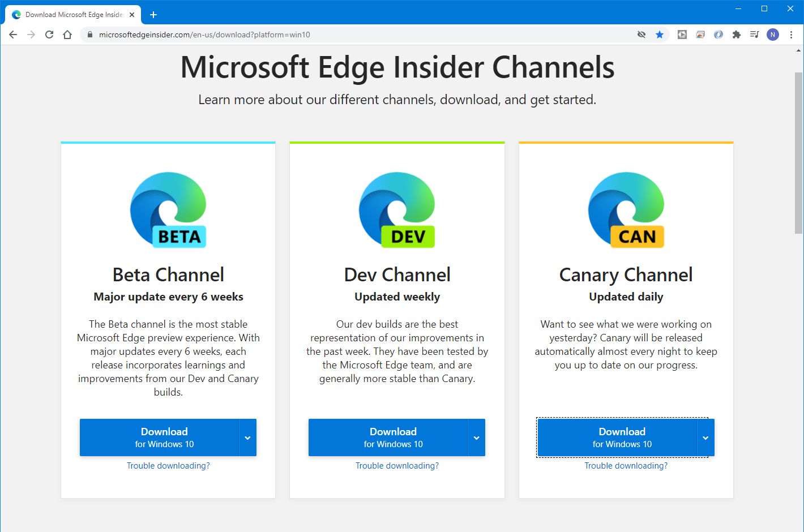Open a new browser tab

coord(153,15)
